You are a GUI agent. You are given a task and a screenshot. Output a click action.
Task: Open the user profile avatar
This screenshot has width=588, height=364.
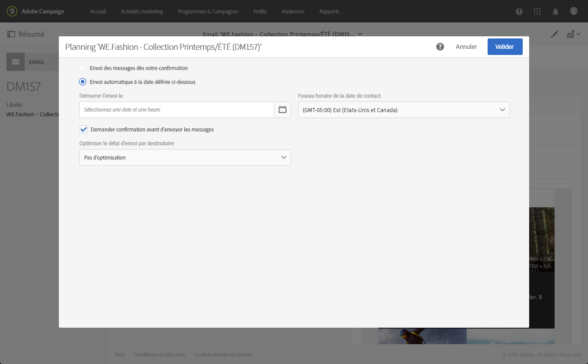point(574,11)
